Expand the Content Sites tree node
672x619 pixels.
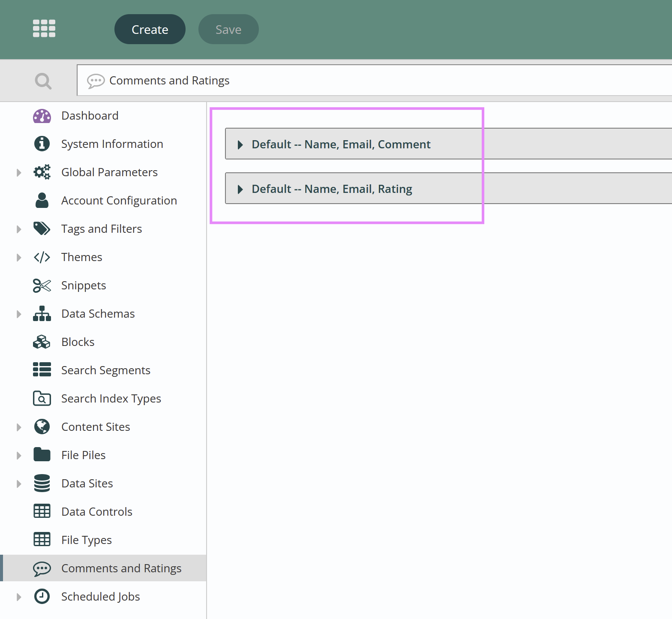(19, 427)
